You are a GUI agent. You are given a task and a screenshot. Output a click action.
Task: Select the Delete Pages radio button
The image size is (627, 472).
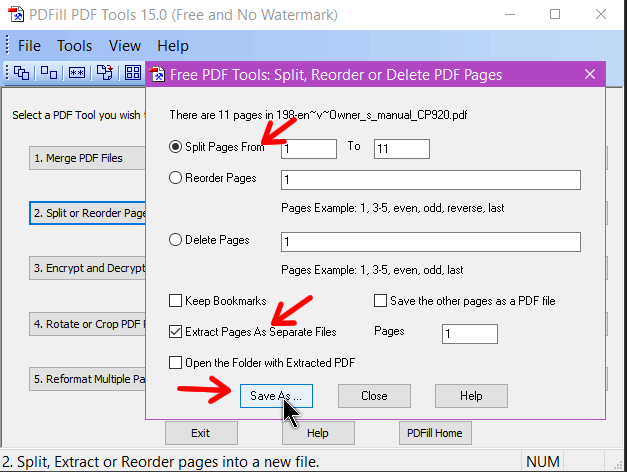pyautogui.click(x=175, y=240)
